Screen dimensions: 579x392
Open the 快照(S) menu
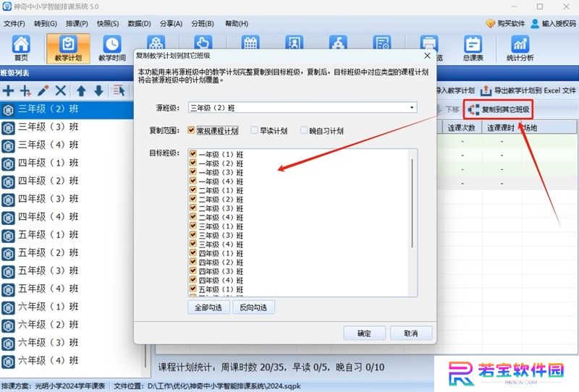tap(108, 24)
